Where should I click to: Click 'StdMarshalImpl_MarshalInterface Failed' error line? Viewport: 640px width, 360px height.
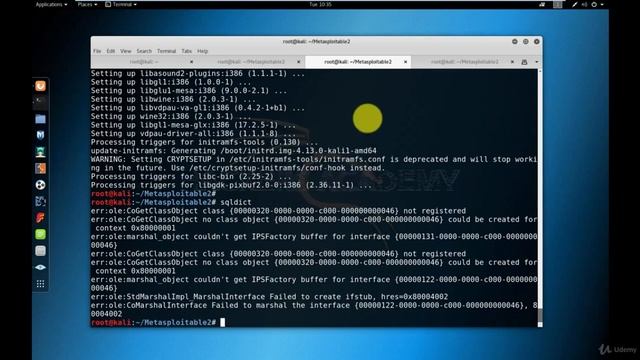(269, 297)
